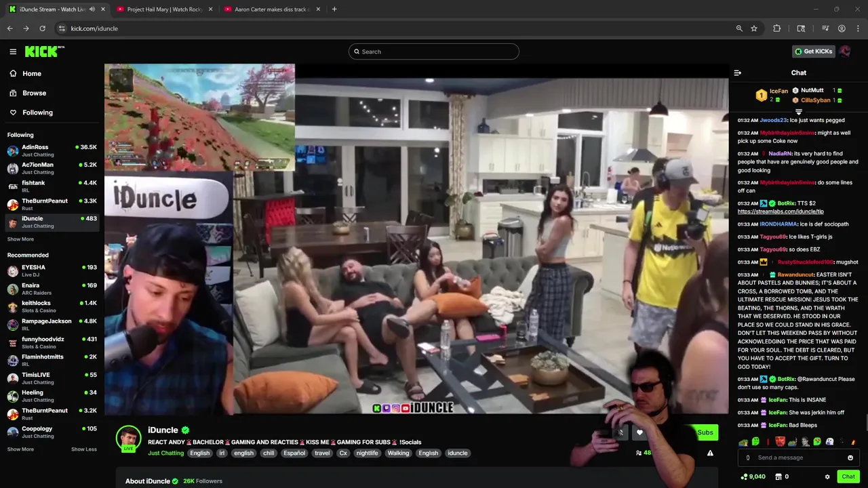Click the Just Chatting category link
The width and height of the screenshot is (868, 488).
click(x=165, y=453)
